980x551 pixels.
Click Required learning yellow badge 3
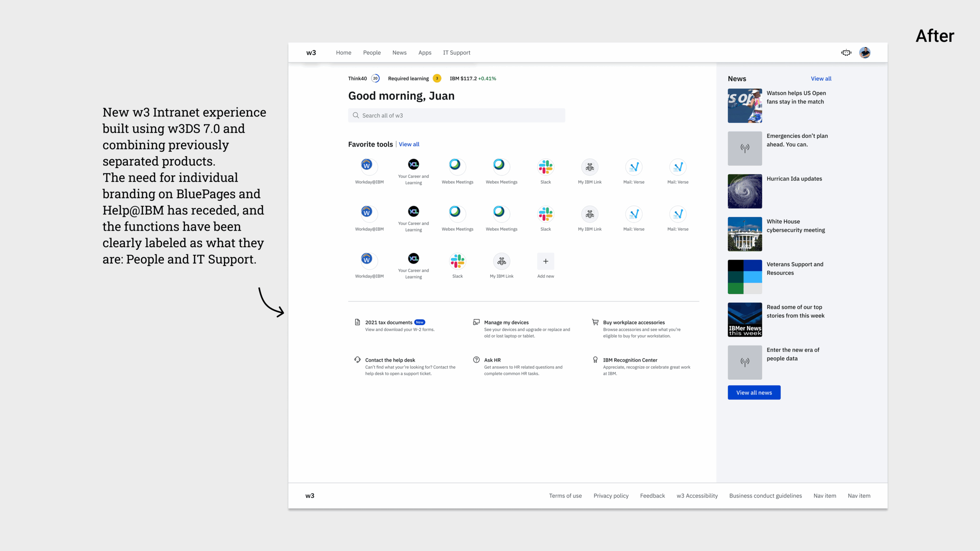click(437, 78)
